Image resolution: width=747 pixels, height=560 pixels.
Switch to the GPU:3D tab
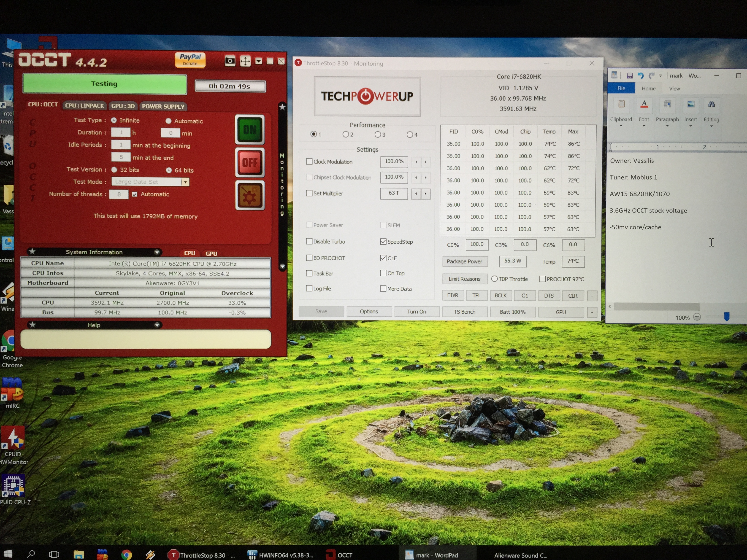pos(123,106)
